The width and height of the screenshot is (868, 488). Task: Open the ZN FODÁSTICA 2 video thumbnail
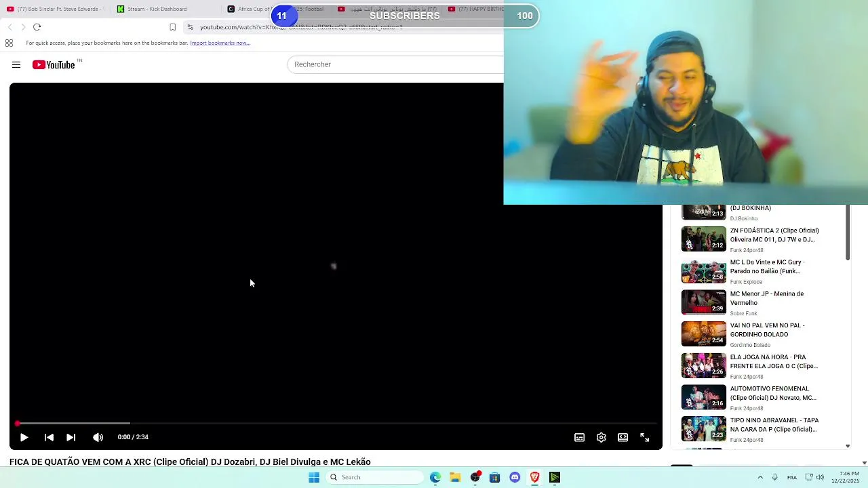coord(703,239)
